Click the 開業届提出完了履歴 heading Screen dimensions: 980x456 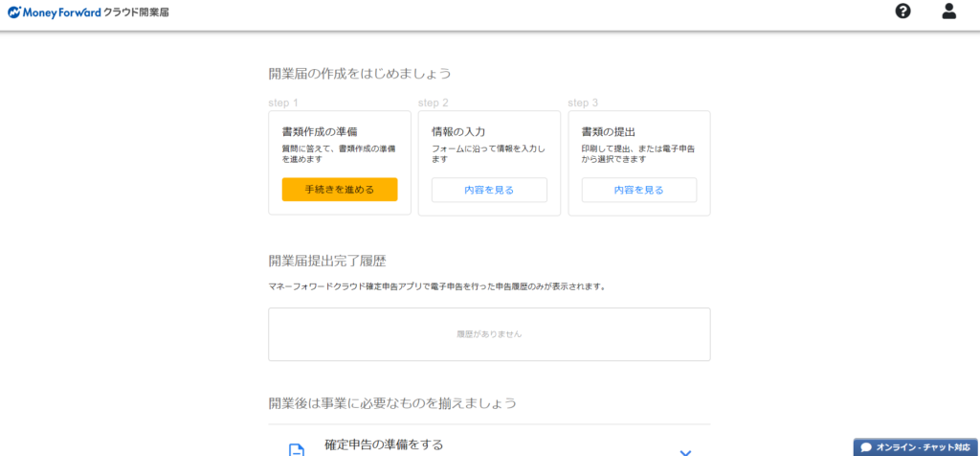coord(327,261)
